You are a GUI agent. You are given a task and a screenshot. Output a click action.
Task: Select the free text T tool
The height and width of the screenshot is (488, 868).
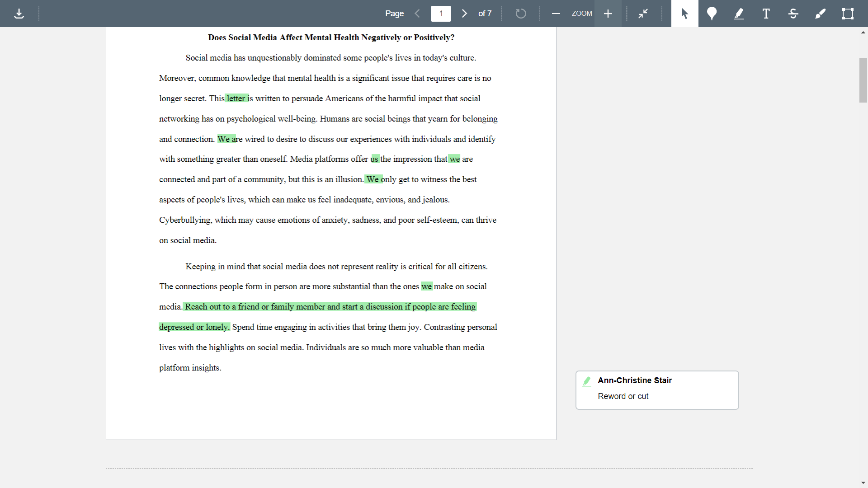[x=766, y=14]
